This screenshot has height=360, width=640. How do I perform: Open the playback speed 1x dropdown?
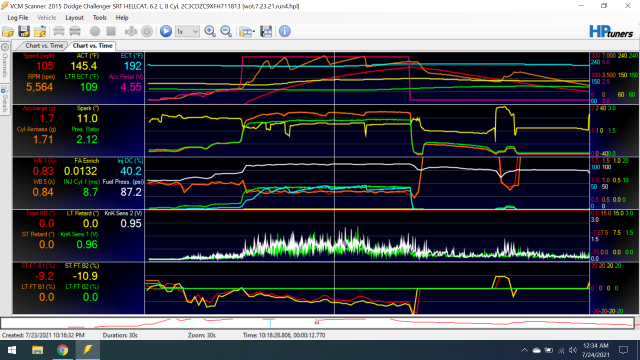[187, 31]
